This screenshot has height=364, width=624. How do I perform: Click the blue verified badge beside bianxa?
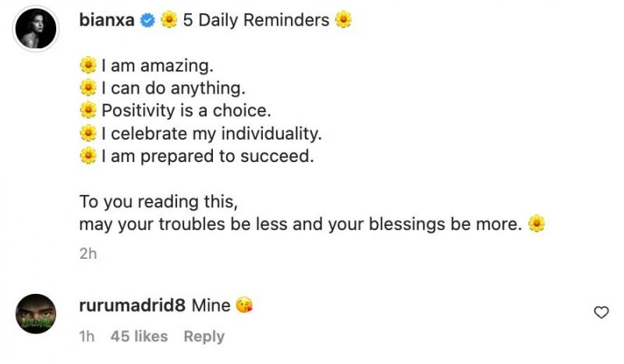[147, 20]
